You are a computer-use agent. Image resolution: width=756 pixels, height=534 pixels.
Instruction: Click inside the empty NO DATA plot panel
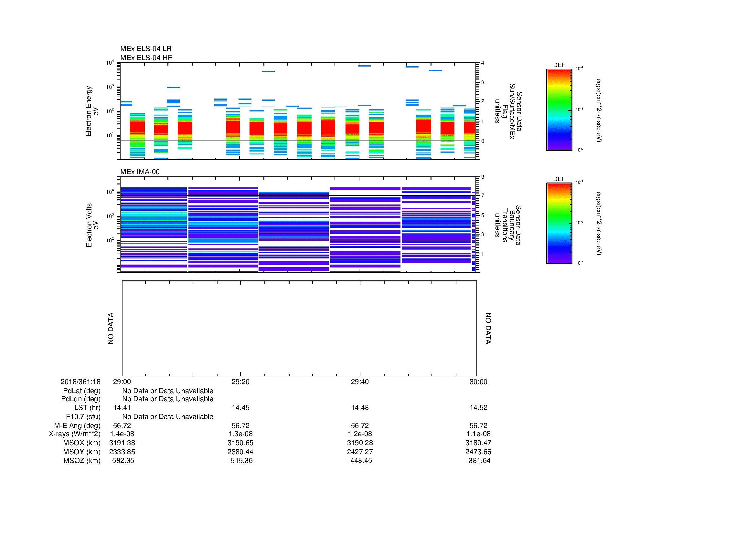(x=299, y=328)
